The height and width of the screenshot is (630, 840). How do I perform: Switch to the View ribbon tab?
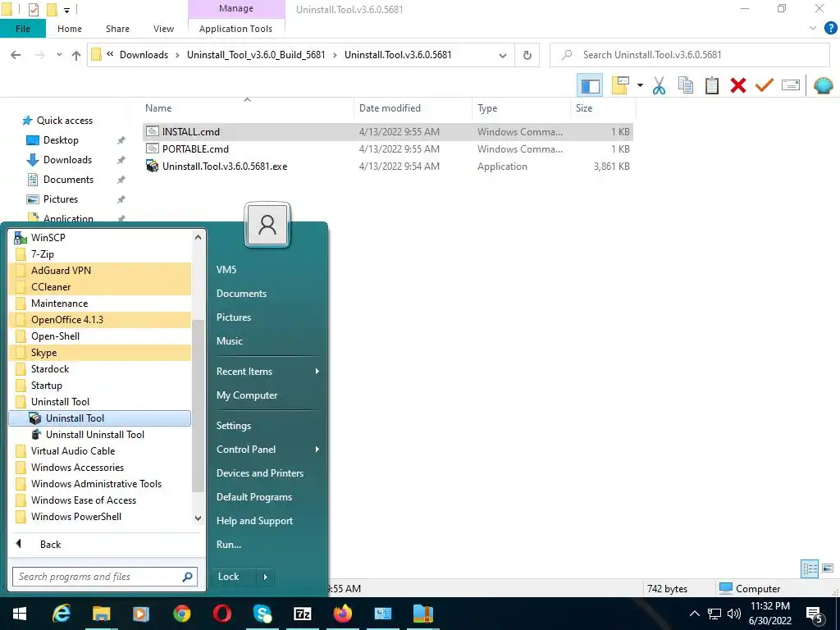tap(163, 29)
